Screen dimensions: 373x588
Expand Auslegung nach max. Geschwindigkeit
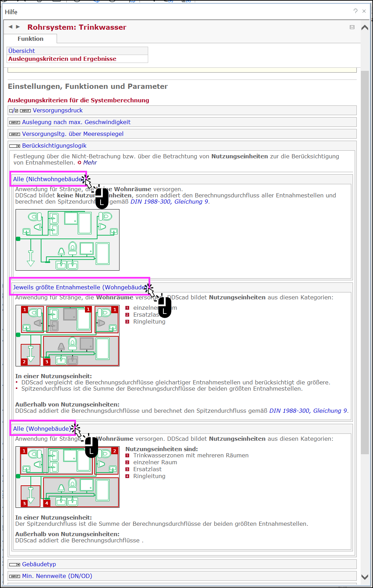76,122
